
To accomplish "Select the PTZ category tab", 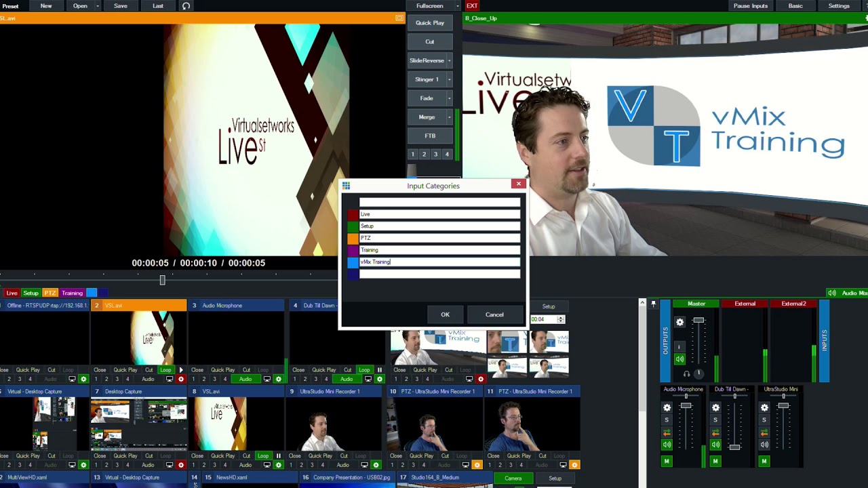I will coord(50,293).
